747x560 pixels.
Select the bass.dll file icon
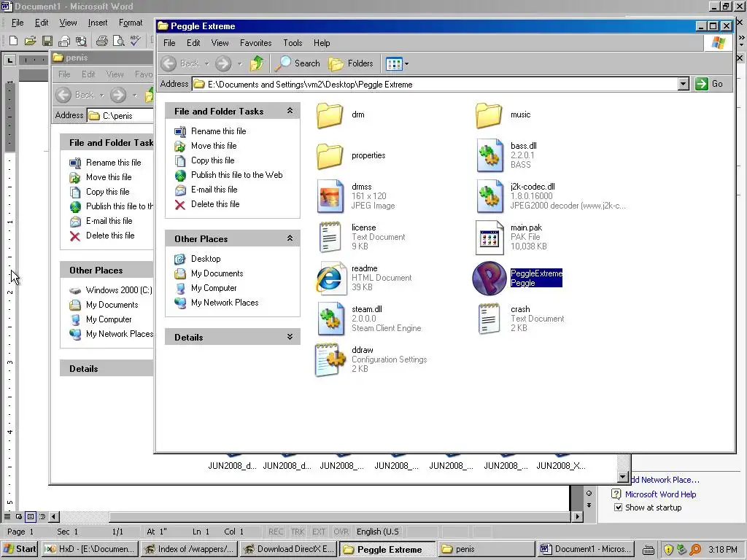click(x=489, y=155)
